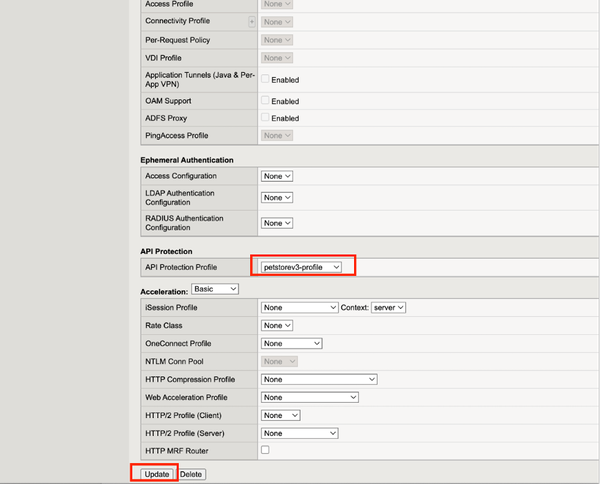Click the Ephemeral Authentication heading
The image size is (600, 484).
pyautogui.click(x=187, y=160)
